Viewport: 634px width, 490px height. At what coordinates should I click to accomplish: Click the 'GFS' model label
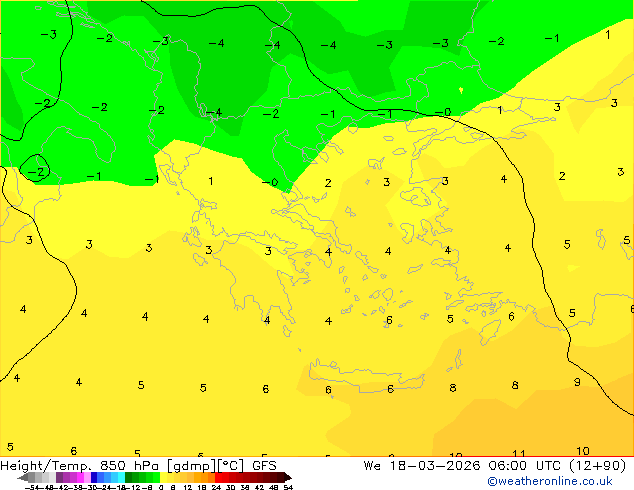264,466
